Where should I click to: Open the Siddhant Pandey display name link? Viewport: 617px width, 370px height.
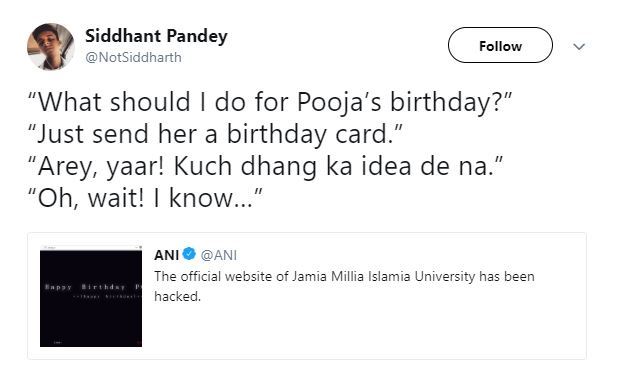pyautogui.click(x=156, y=36)
